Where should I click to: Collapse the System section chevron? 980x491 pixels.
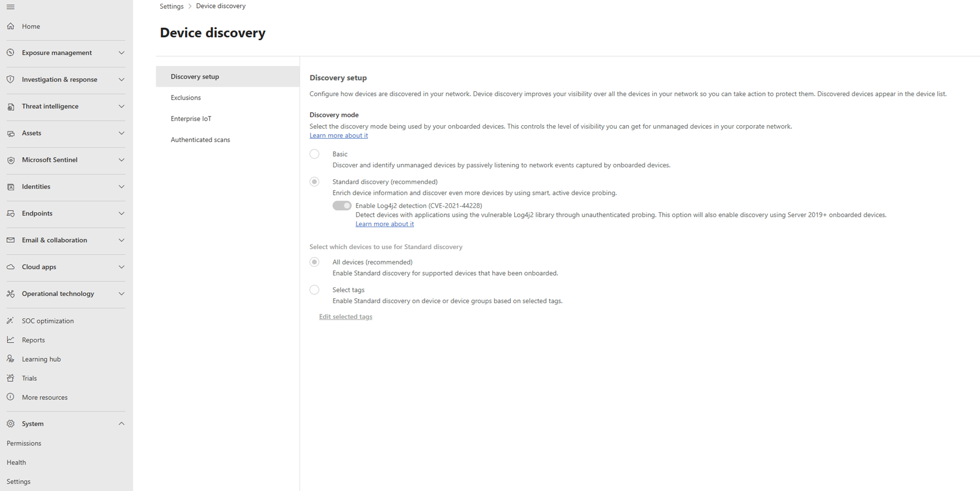tap(122, 424)
